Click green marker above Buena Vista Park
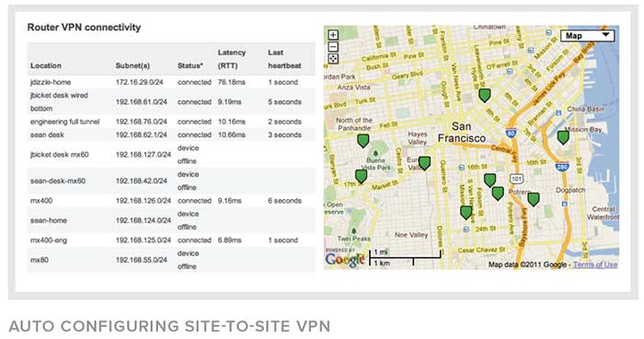The width and height of the screenshot is (644, 339). pos(363,141)
